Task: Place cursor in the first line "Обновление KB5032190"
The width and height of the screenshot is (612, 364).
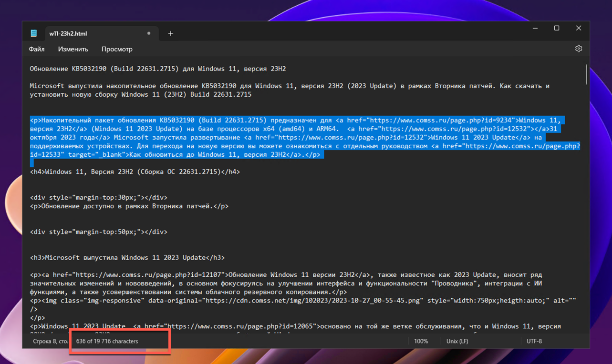Action: 158,69
